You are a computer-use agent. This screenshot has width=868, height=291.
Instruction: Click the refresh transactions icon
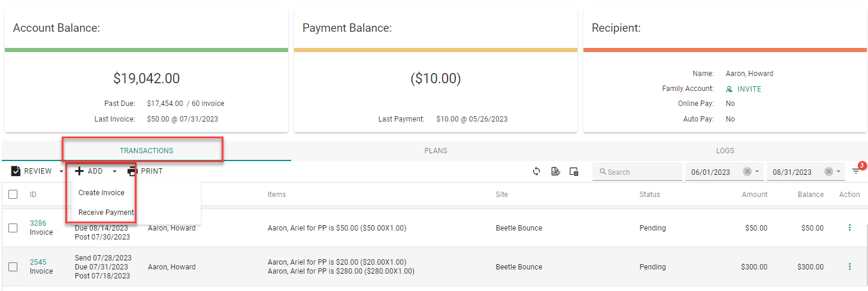(x=537, y=171)
